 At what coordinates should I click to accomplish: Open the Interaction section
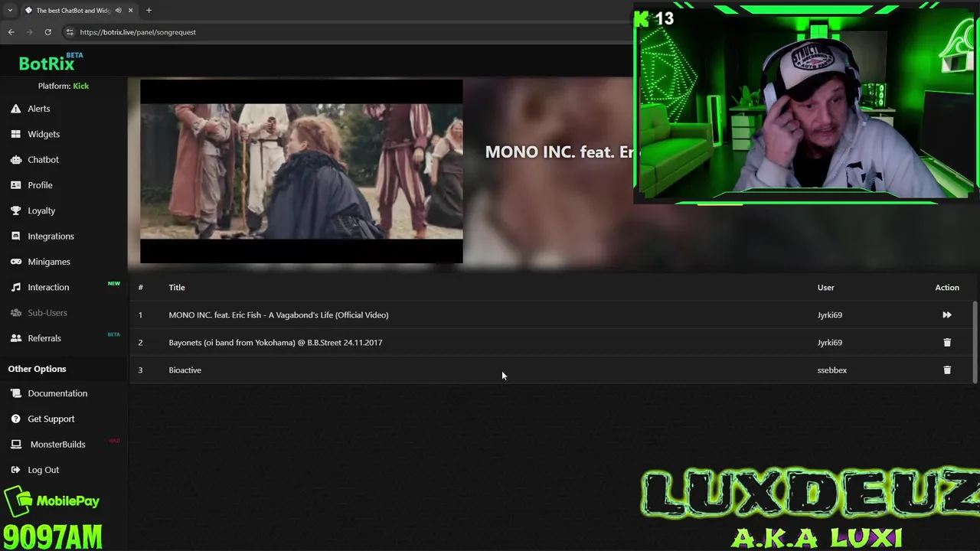(48, 287)
